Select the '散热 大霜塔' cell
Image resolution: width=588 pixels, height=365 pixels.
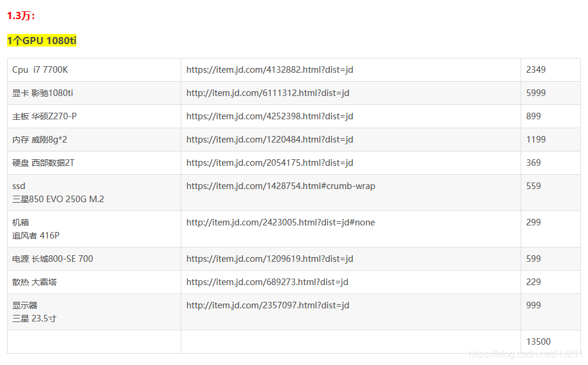pos(94,282)
